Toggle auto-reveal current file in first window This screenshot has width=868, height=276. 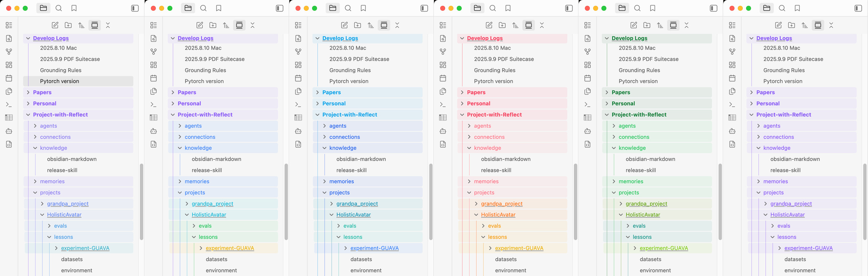[x=95, y=25]
